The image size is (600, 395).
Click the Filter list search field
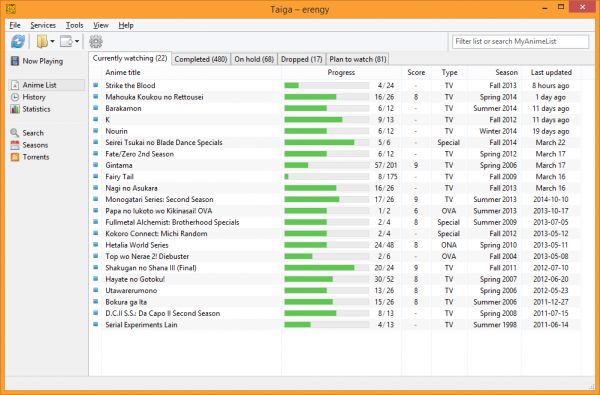point(520,41)
